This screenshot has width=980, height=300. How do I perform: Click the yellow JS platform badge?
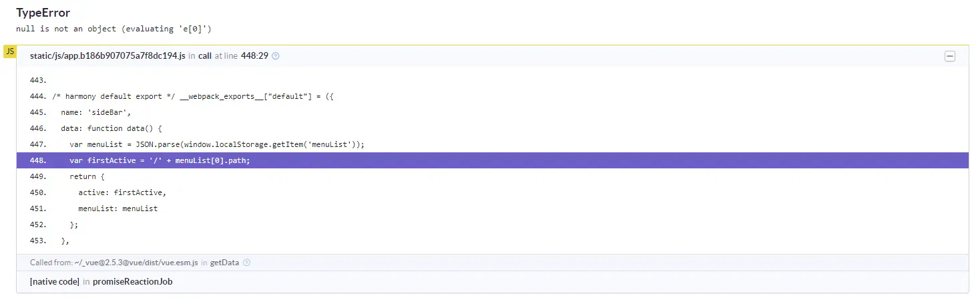coord(9,51)
